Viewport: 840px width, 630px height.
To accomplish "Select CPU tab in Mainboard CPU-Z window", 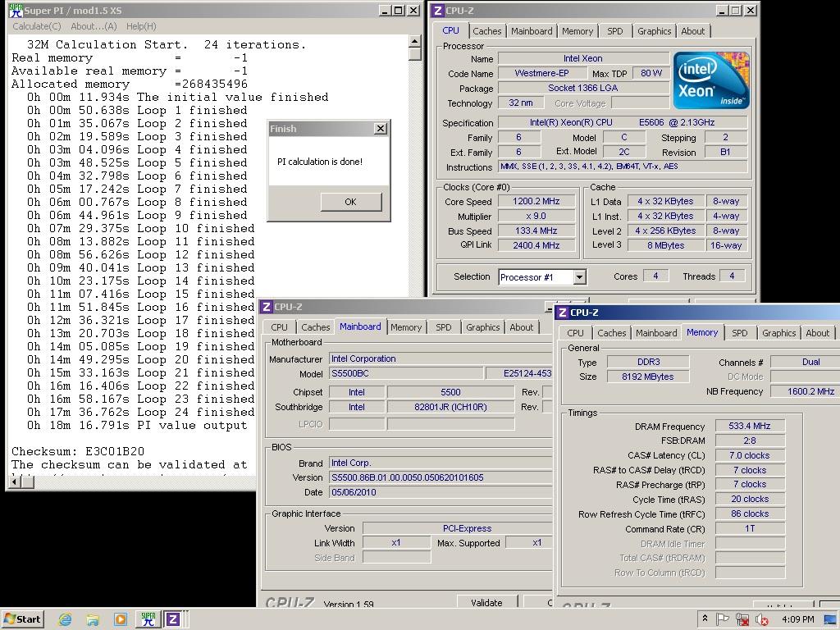I will click(x=279, y=327).
